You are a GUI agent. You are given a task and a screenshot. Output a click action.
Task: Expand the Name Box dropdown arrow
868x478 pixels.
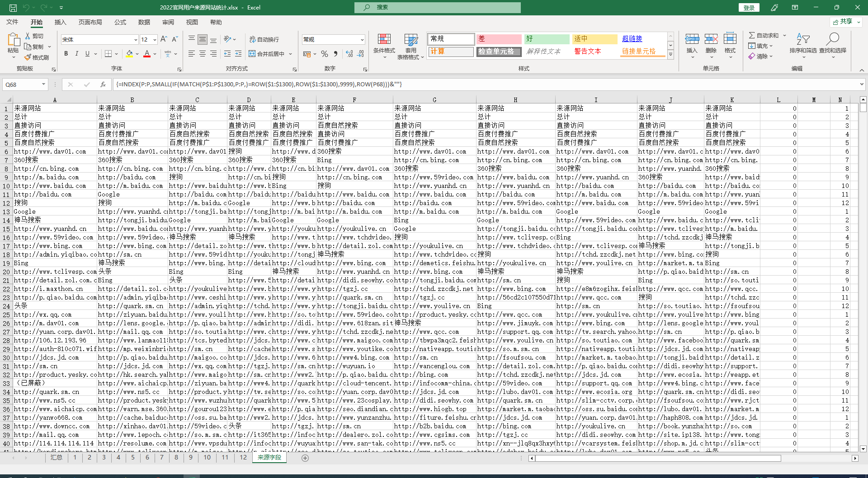43,84
